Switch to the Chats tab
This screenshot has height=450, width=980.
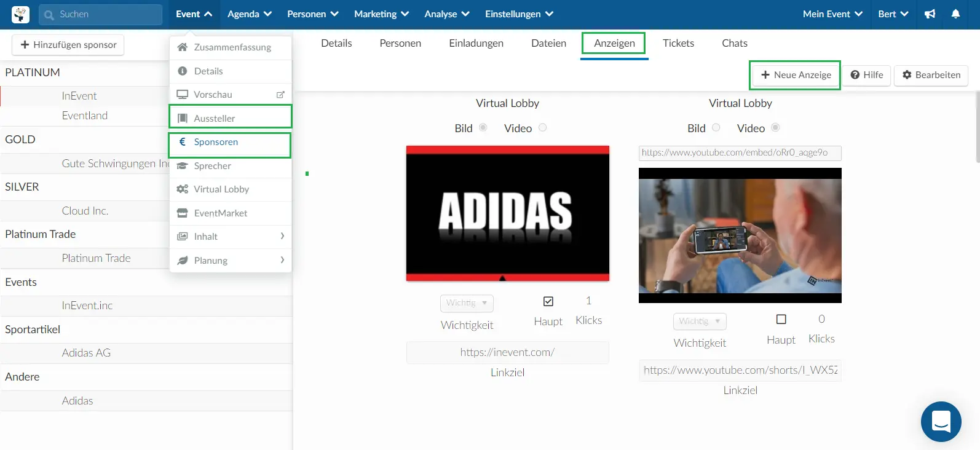[x=734, y=43]
